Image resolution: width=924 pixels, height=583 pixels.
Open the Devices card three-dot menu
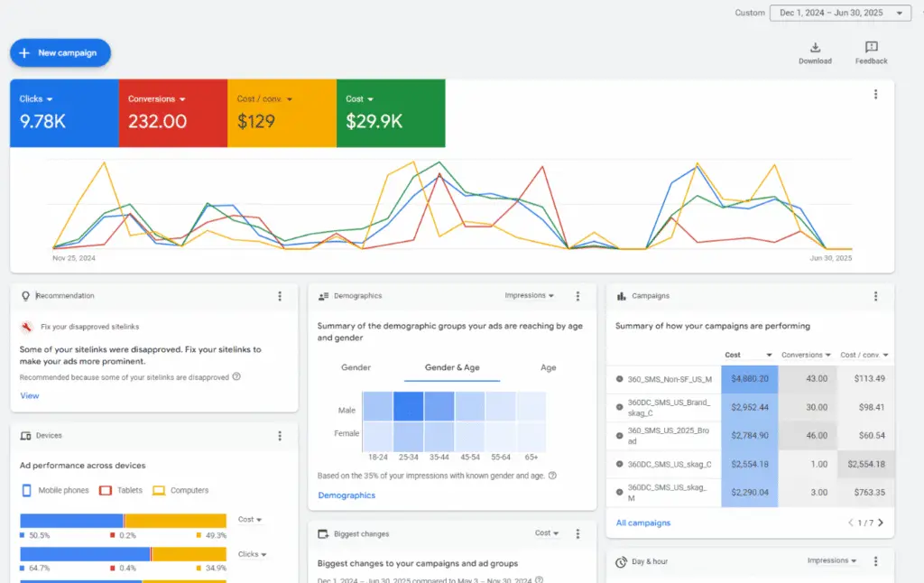(x=280, y=435)
